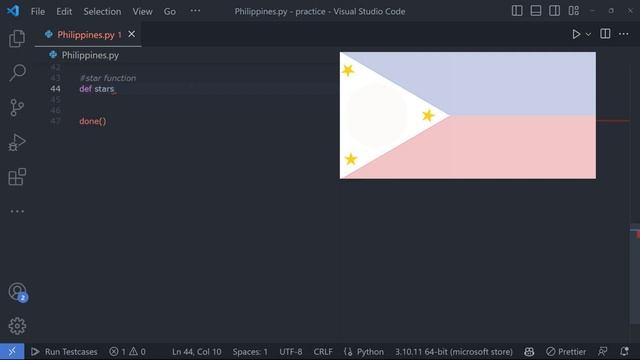Click the #star function comment line
The width and height of the screenshot is (640, 360).
108,78
